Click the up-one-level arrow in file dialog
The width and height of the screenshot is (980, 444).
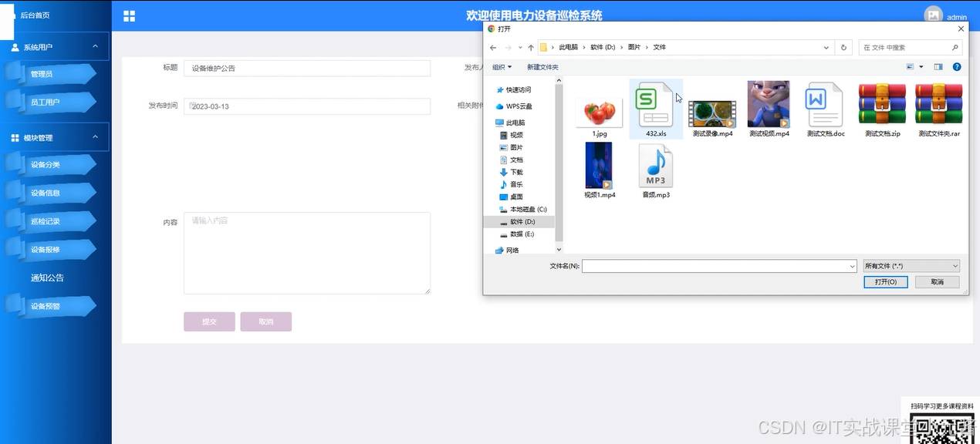point(530,48)
